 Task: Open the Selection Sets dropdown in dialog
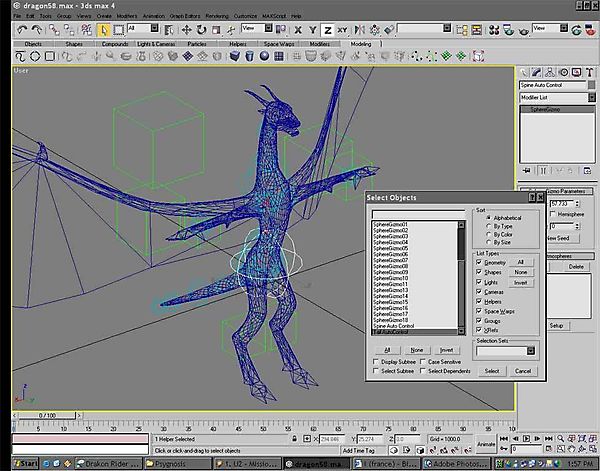(531, 350)
